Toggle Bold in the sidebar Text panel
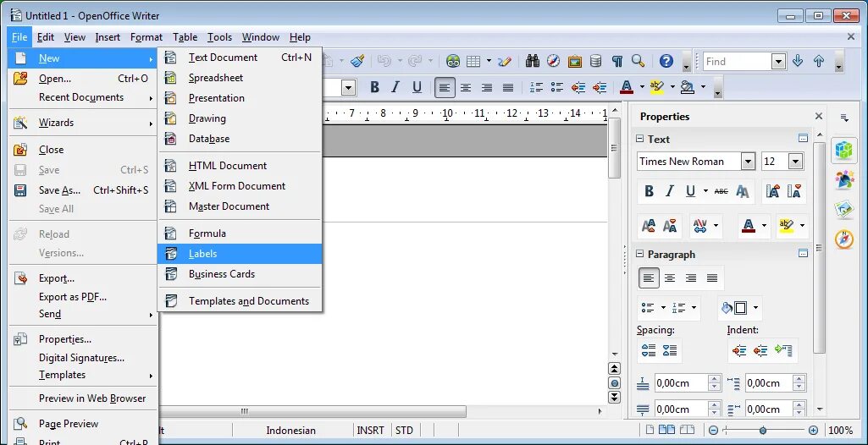Viewport: 868px width, 445px height. pyautogui.click(x=649, y=191)
